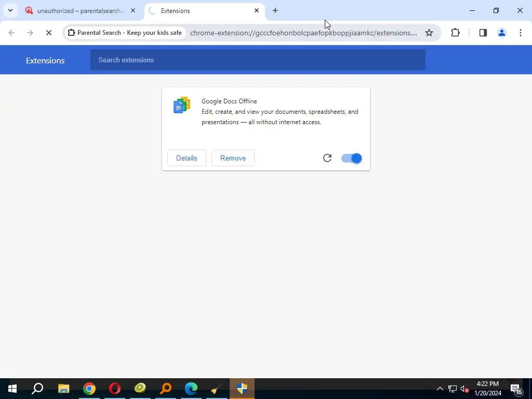
Task: Select the Extensions tab
Action: click(205, 11)
